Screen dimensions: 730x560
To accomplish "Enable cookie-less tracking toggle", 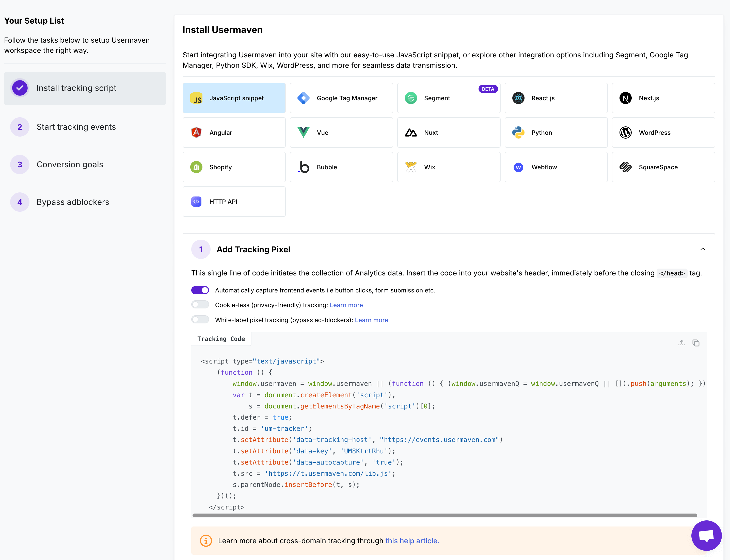I will coord(200,305).
